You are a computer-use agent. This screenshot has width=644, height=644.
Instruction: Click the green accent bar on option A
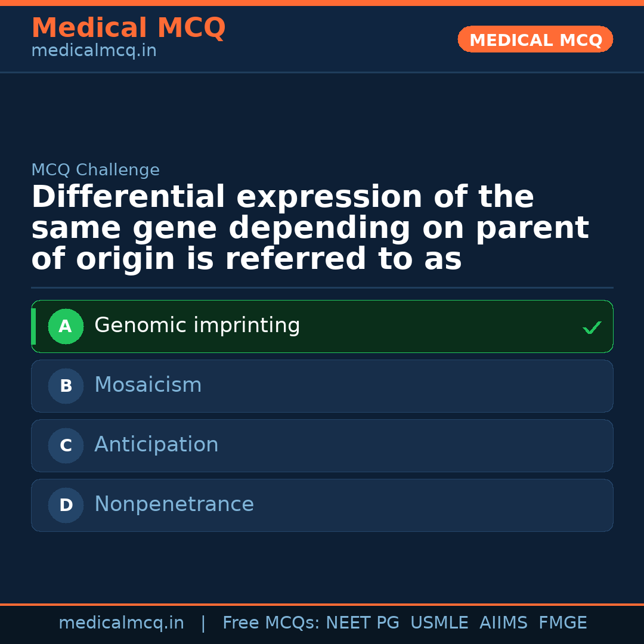click(x=33, y=326)
